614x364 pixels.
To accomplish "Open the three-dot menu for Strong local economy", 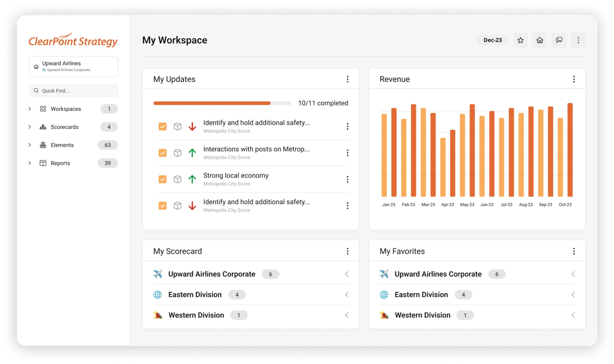I will tap(347, 179).
